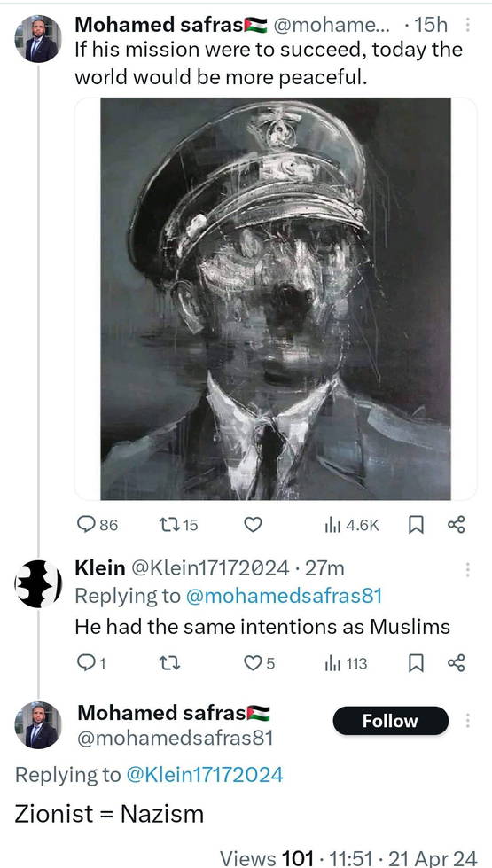Like the original post with the painting

pos(253,524)
